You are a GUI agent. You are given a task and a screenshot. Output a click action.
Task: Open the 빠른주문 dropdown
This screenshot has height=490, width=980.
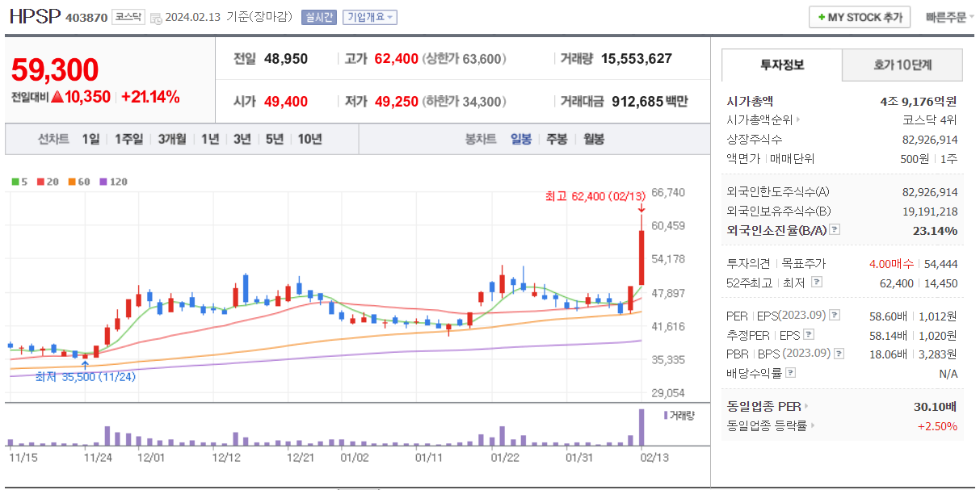pos(951,17)
